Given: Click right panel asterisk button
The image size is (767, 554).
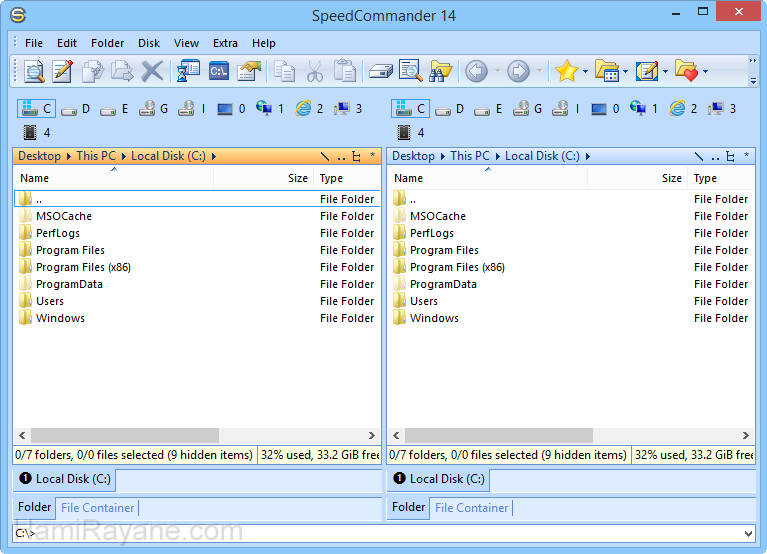Looking at the screenshot, I should 746,155.
